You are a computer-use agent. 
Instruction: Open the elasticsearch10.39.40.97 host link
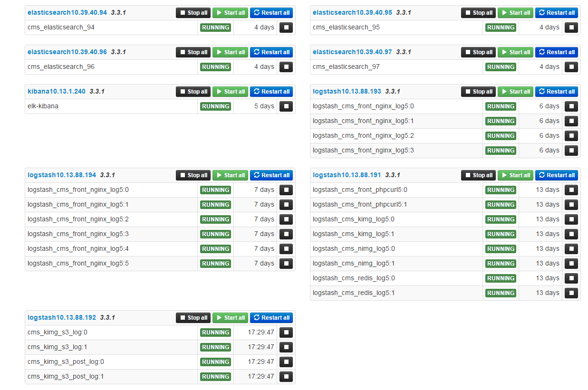[x=352, y=52]
